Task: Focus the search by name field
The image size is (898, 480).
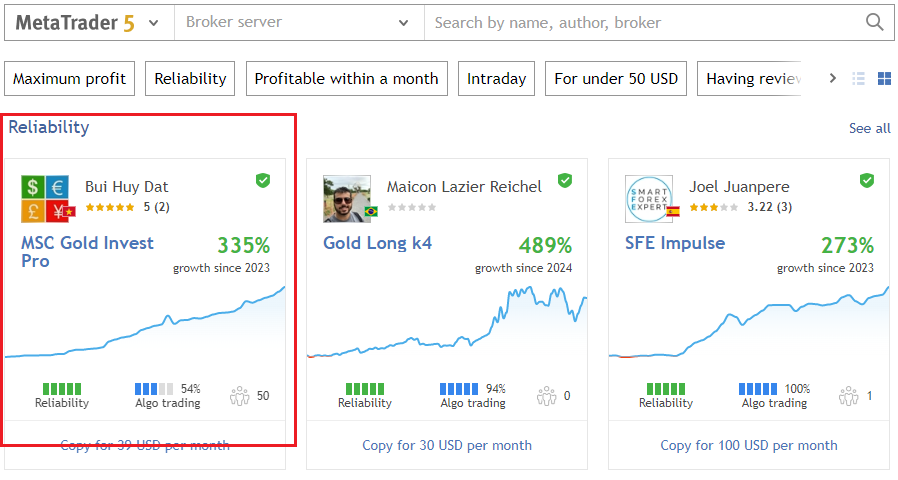Action: pyautogui.click(x=644, y=23)
